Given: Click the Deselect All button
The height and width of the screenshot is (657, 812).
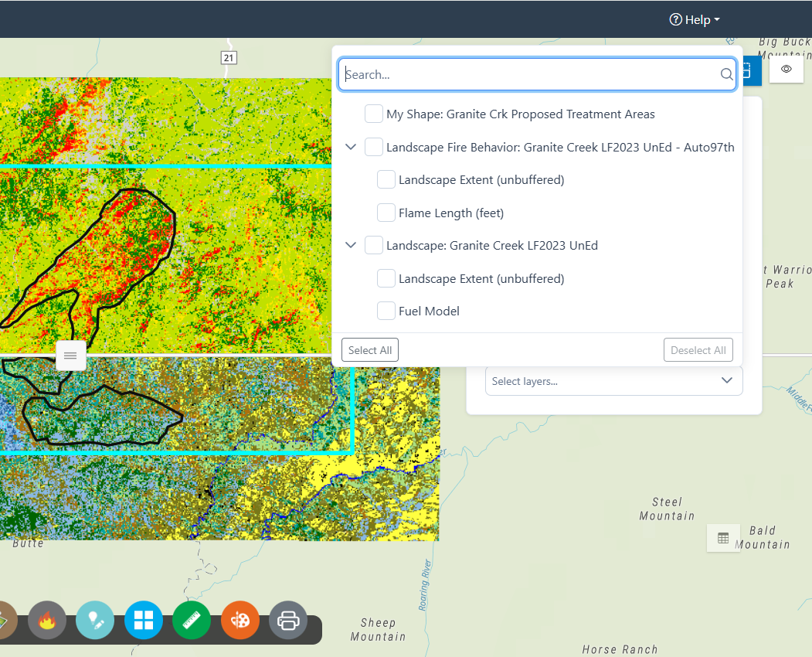Looking at the screenshot, I should [x=698, y=350].
